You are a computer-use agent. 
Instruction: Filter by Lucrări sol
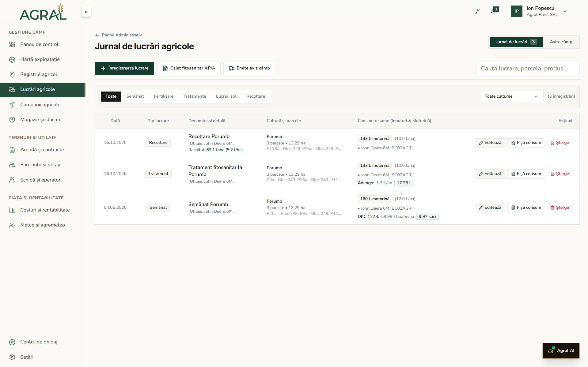[x=226, y=96]
